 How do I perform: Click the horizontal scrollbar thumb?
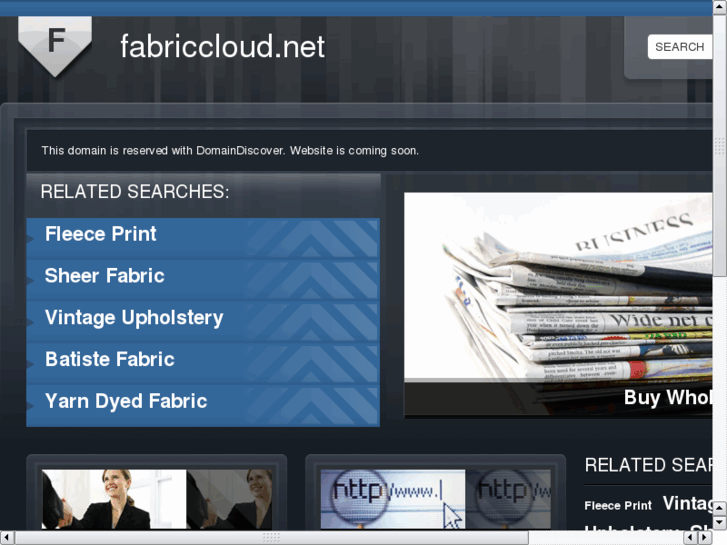coord(271,538)
